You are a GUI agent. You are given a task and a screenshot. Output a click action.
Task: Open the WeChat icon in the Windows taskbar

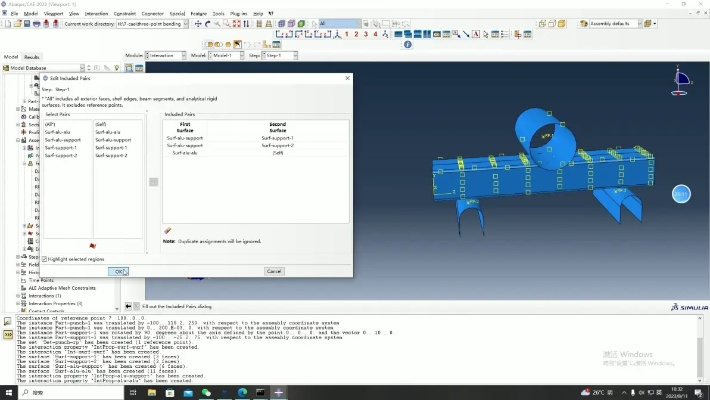click(x=206, y=393)
